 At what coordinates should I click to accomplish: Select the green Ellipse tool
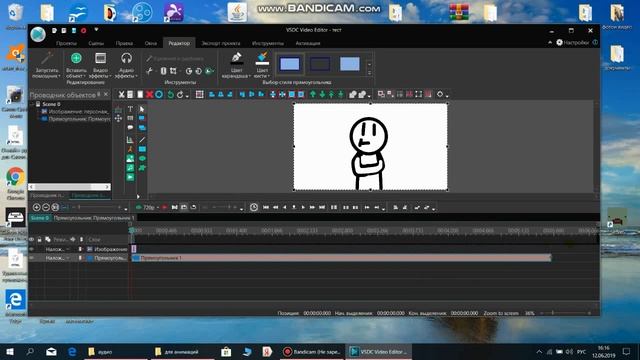pyautogui.click(x=142, y=158)
